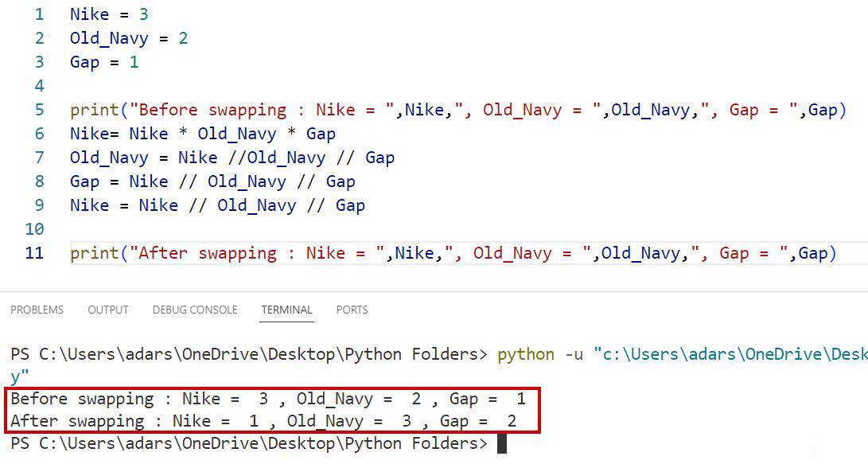This screenshot has width=868, height=464.
Task: Open the PROBLEMS panel tab
Action: (37, 310)
